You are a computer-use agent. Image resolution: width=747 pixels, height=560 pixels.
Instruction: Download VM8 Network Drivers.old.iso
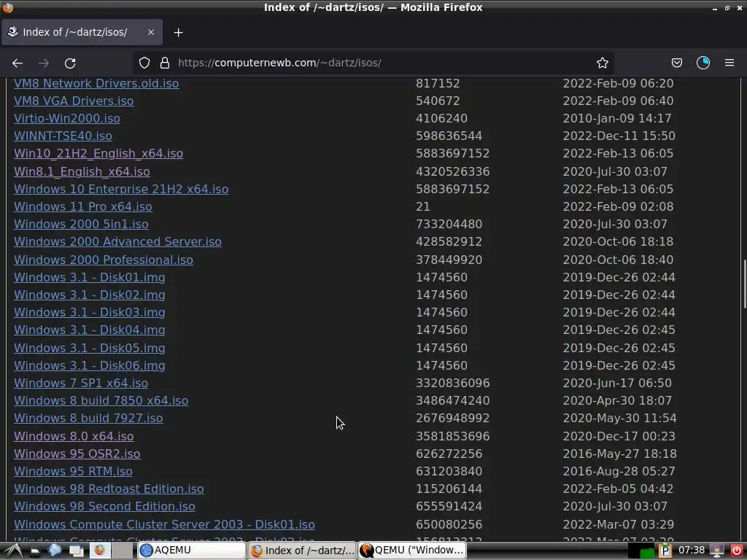(96, 83)
